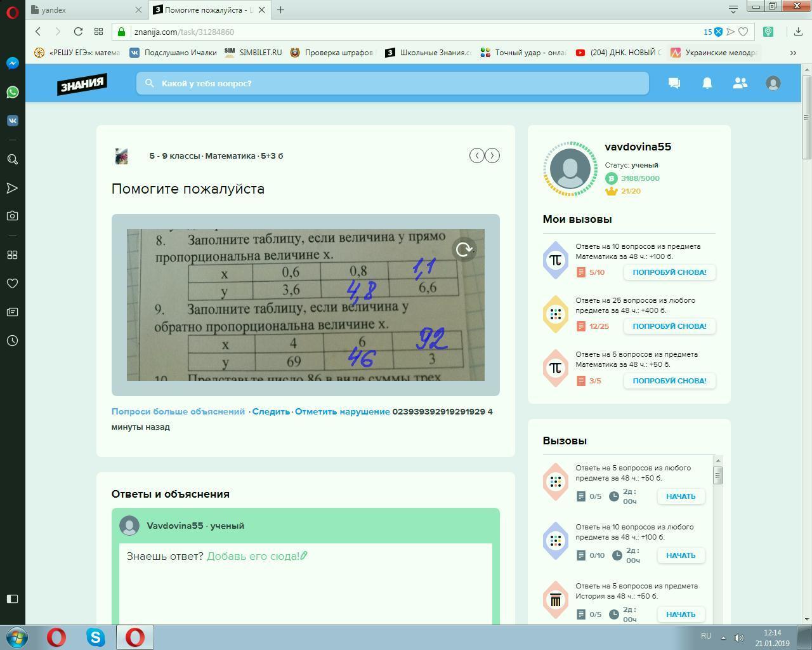Go to next question arrow
The width and height of the screenshot is (812, 650).
[x=492, y=156]
